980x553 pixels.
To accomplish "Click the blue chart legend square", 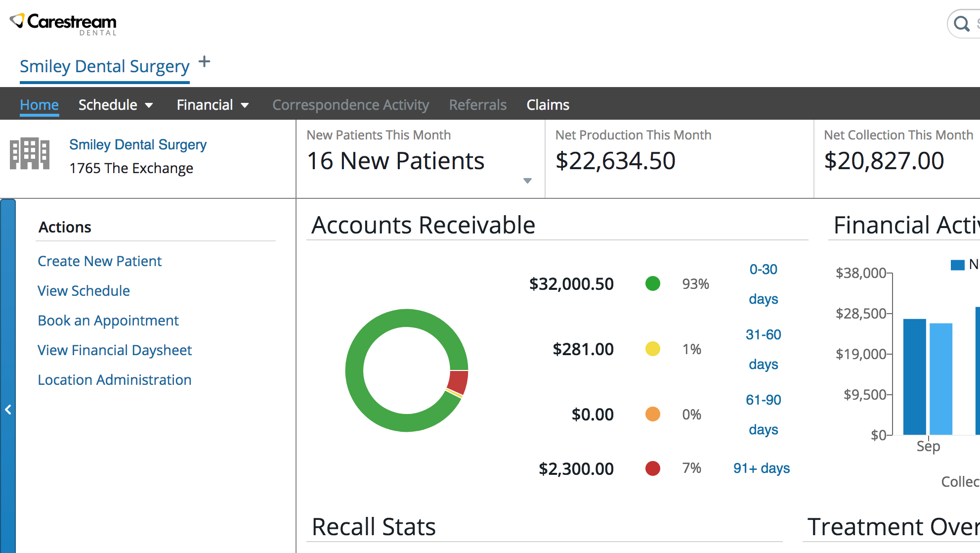I will coord(958,265).
